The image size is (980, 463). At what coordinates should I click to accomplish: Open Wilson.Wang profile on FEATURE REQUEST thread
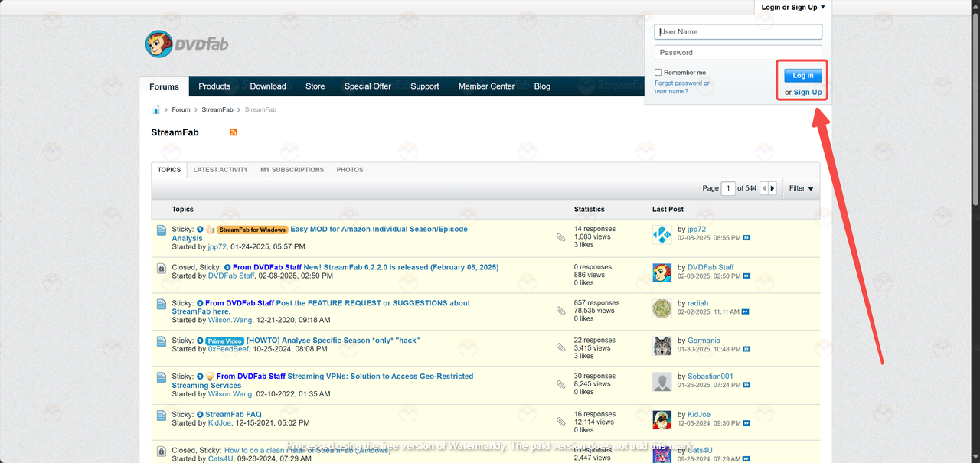(x=230, y=320)
